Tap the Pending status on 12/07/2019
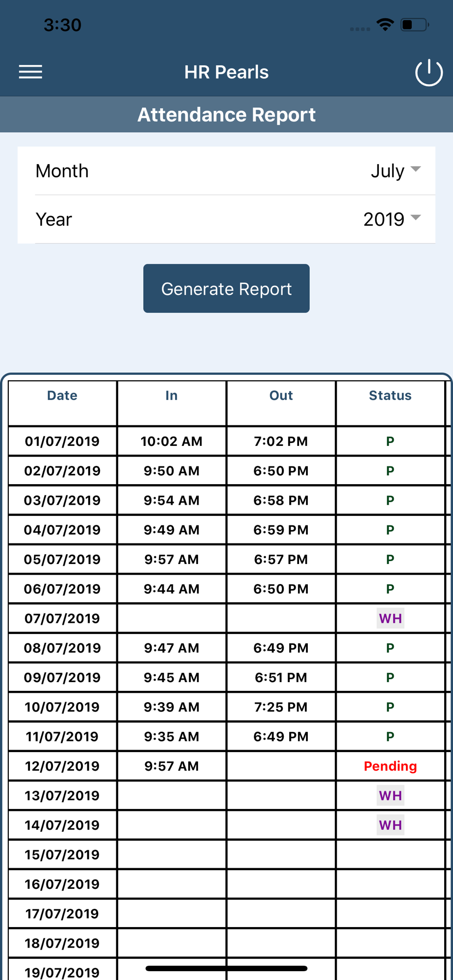The width and height of the screenshot is (453, 980). pos(390,766)
